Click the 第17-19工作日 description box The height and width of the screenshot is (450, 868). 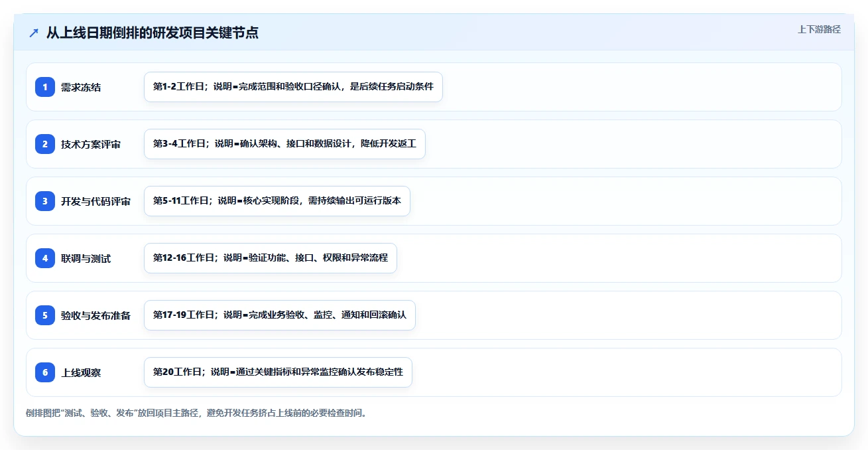(x=280, y=315)
